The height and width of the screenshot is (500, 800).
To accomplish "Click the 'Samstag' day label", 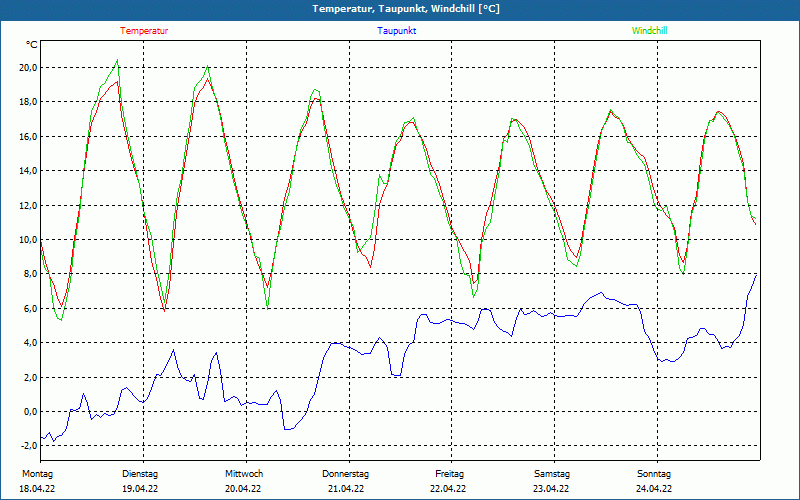I will 552,474.
